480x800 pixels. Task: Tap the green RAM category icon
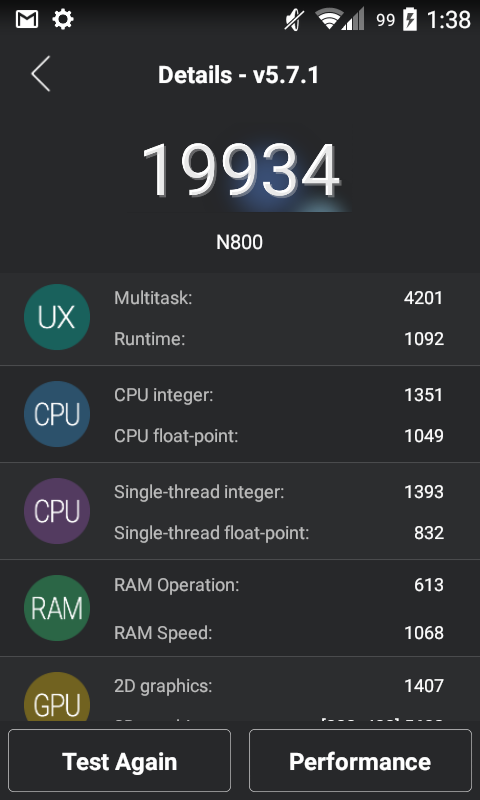[57, 608]
